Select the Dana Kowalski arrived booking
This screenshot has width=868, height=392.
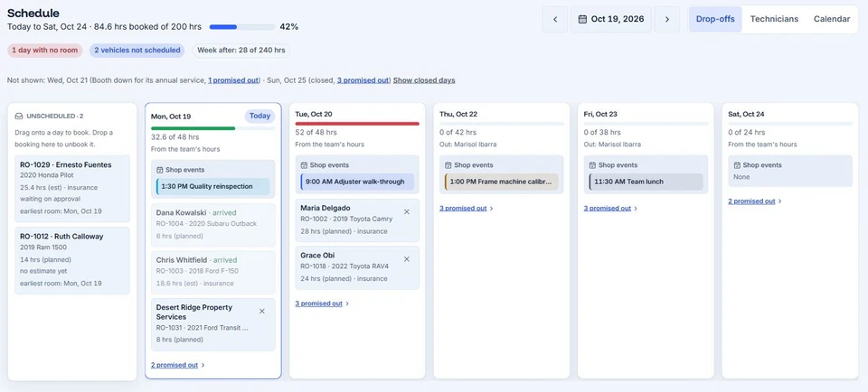(213, 225)
